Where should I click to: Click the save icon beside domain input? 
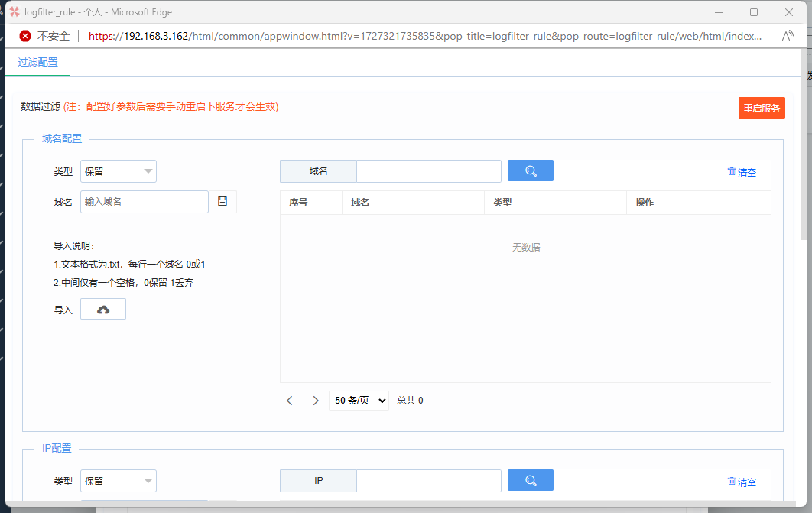click(x=222, y=201)
